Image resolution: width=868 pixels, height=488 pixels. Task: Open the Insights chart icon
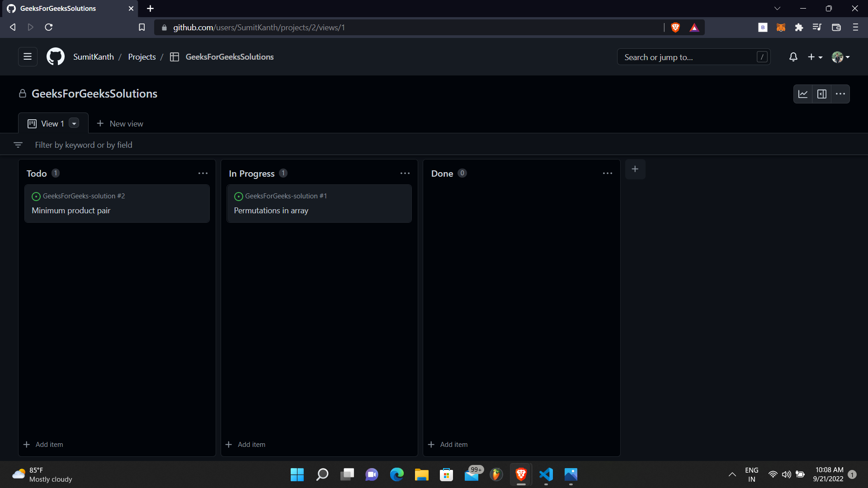[803, 94]
